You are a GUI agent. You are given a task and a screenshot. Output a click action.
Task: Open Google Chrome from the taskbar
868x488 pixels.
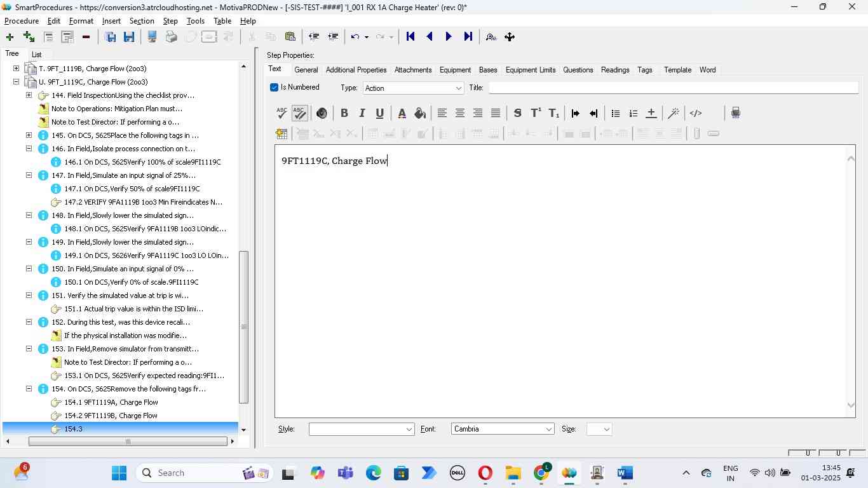[541, 473]
